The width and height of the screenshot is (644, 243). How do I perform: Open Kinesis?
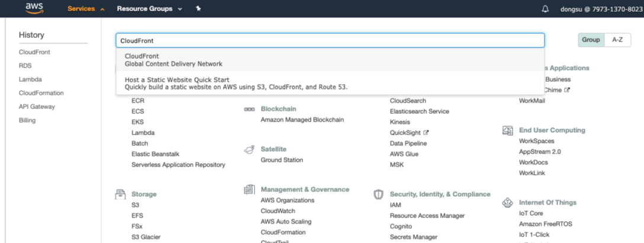tap(400, 122)
